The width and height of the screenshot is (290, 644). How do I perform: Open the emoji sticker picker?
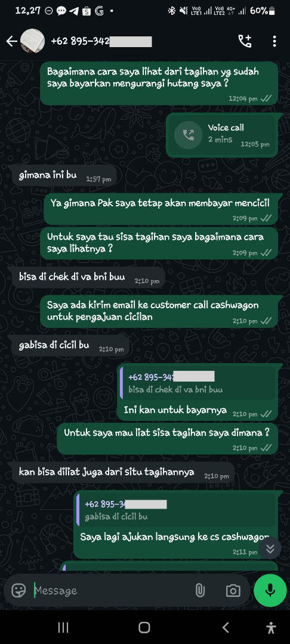coord(18,590)
